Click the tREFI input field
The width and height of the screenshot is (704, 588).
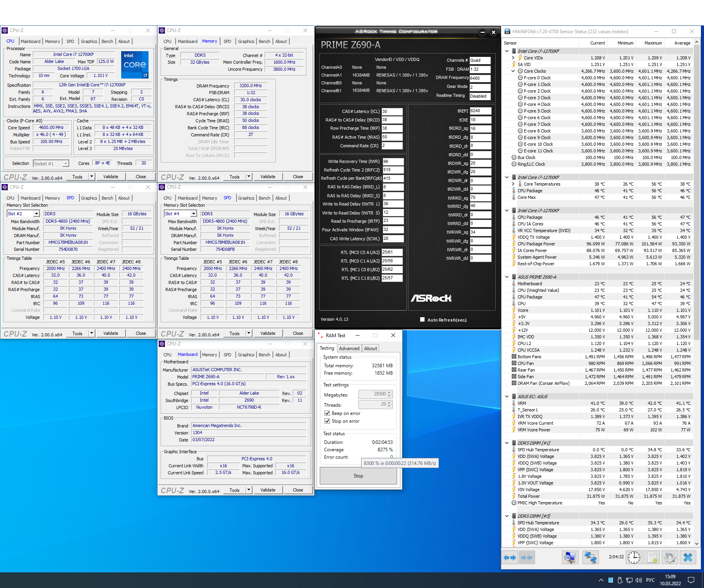480,111
